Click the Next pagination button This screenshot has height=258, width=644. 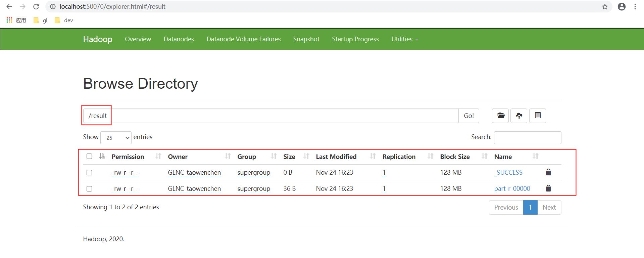coord(549,207)
